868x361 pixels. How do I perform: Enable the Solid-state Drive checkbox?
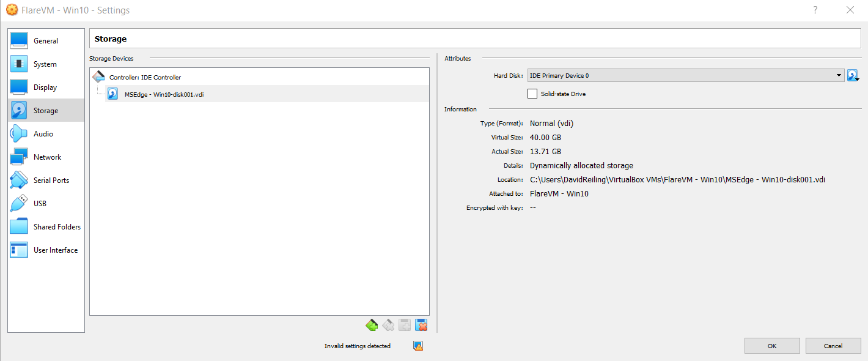532,94
